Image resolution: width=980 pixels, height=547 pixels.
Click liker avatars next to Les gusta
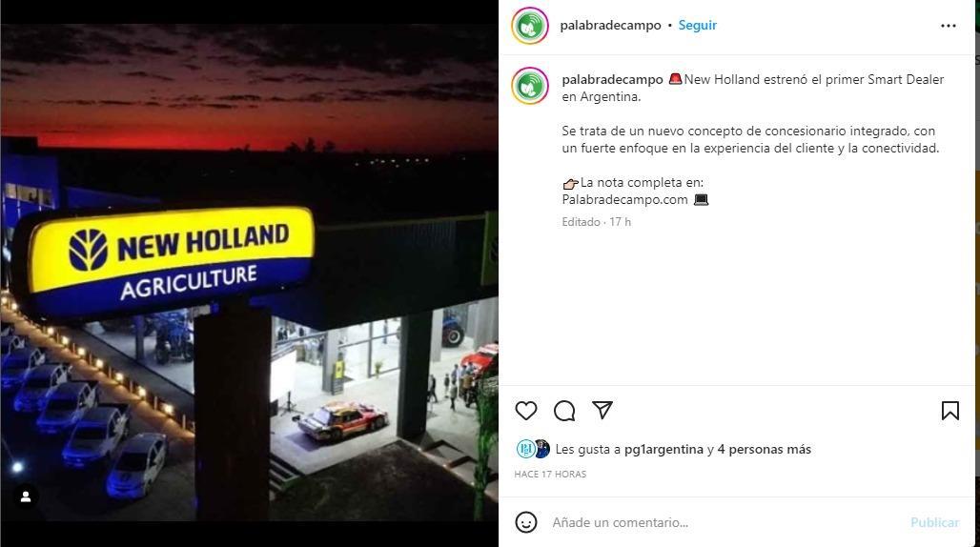(533, 449)
